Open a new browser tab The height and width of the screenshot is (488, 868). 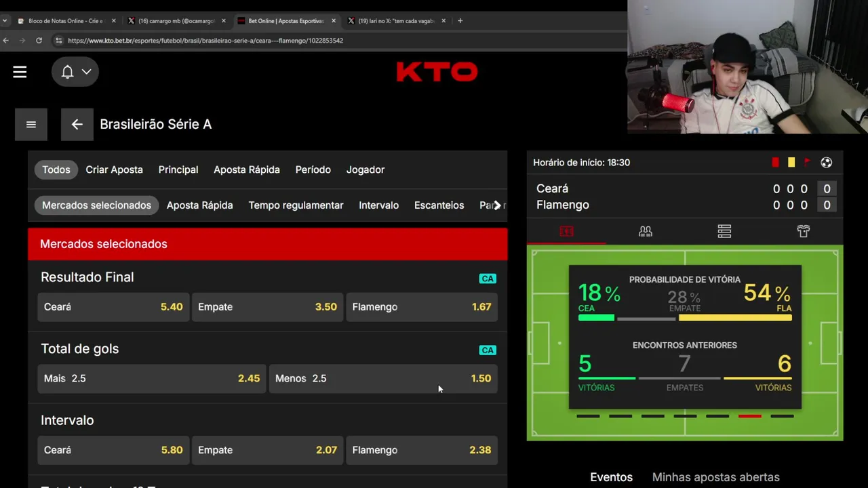tap(460, 21)
